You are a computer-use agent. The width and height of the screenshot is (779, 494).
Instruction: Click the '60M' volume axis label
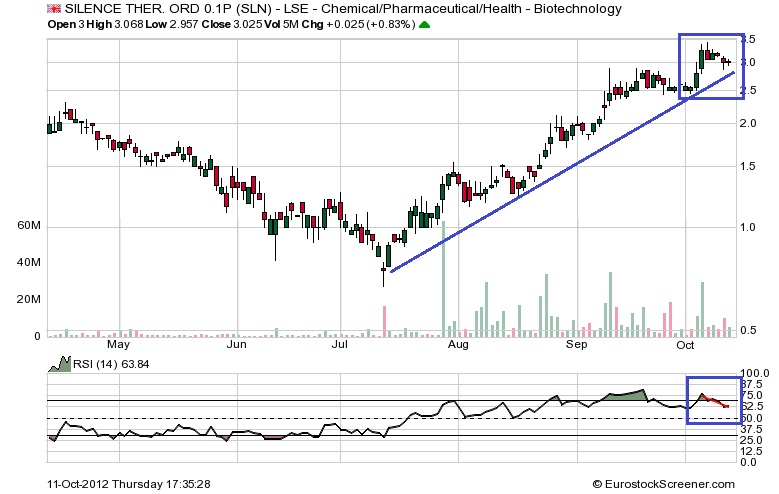29,226
